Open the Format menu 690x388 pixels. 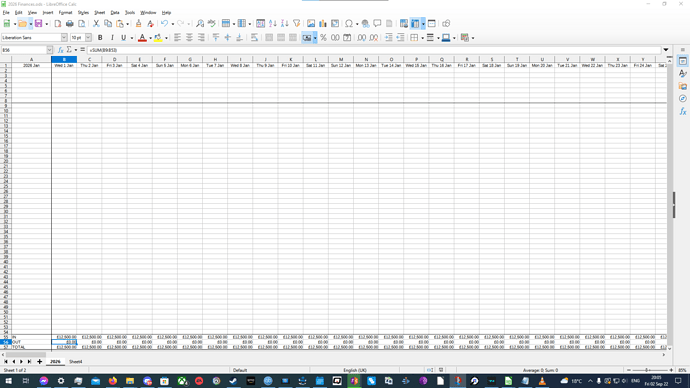coord(65,13)
